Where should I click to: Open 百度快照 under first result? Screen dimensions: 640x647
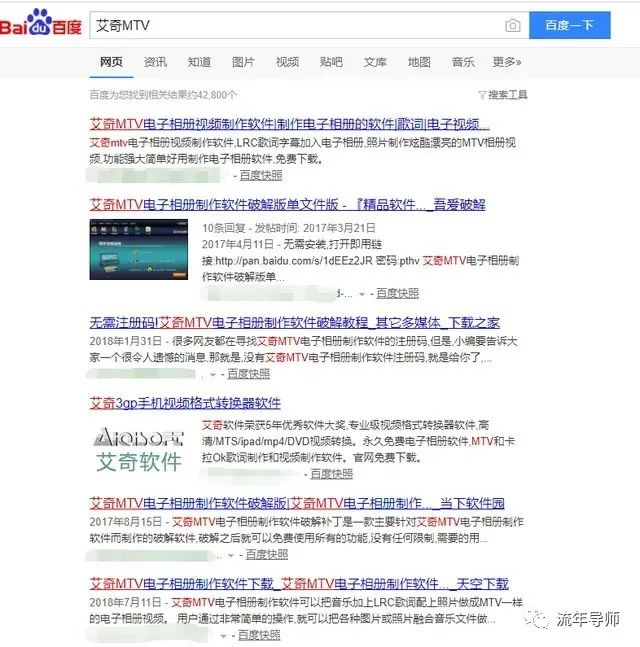click(x=261, y=175)
